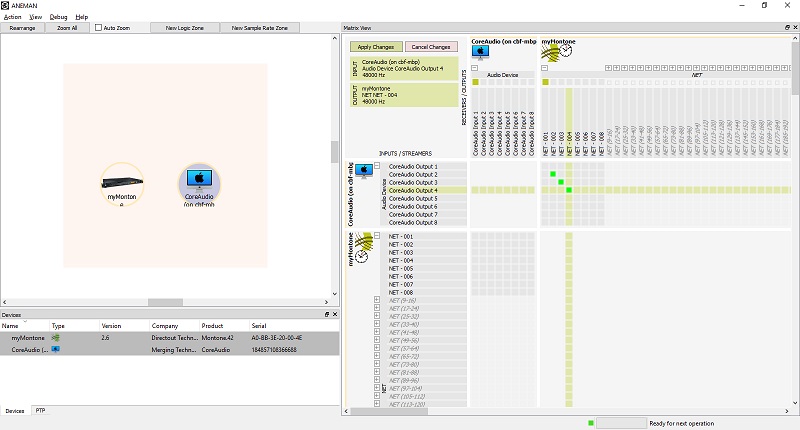Click the Rearrange button
The image size is (800, 430).
point(22,28)
